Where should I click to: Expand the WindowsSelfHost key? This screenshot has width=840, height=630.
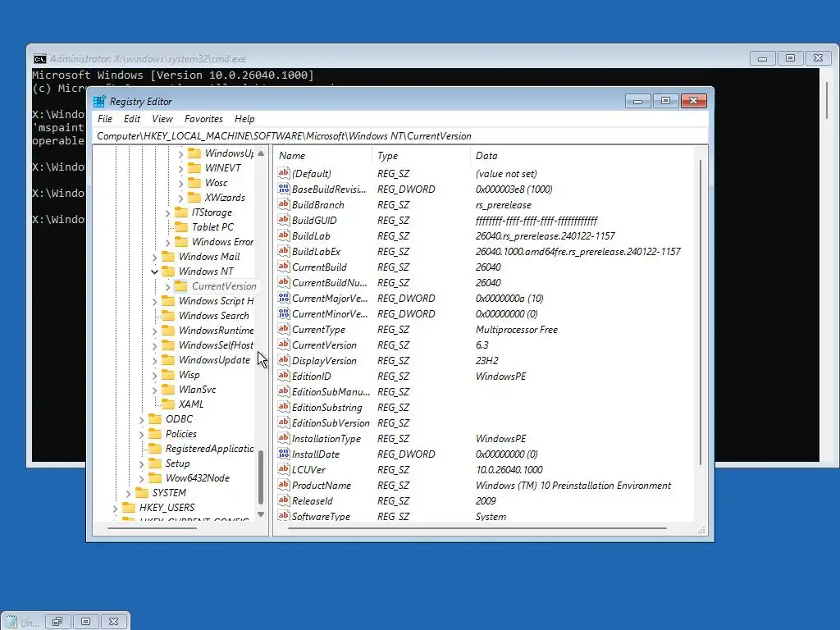pos(154,345)
